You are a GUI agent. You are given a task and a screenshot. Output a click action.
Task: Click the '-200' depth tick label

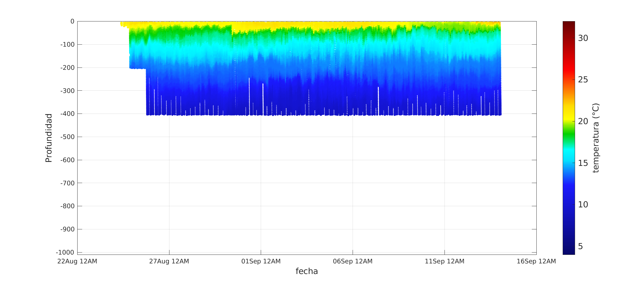pos(67,67)
